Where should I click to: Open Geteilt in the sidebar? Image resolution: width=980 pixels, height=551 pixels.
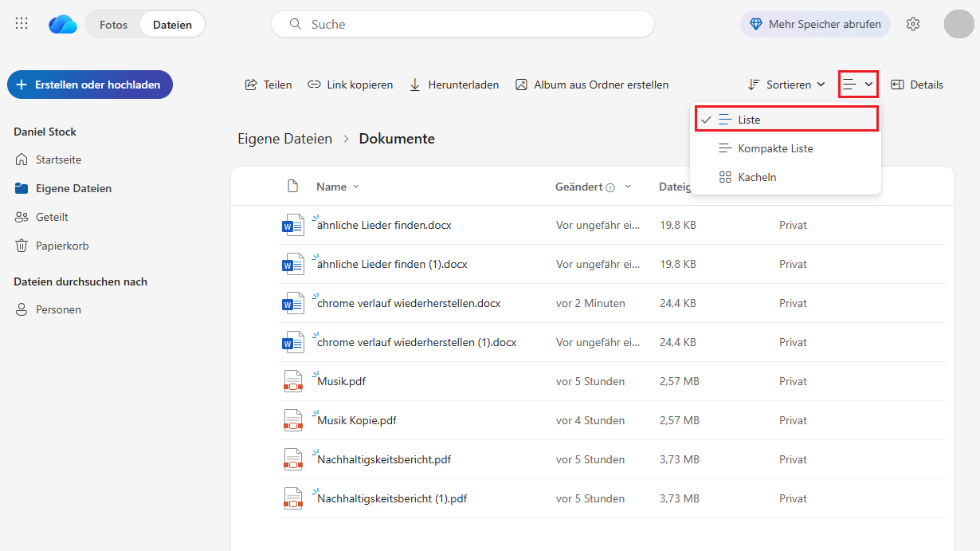pos(52,217)
